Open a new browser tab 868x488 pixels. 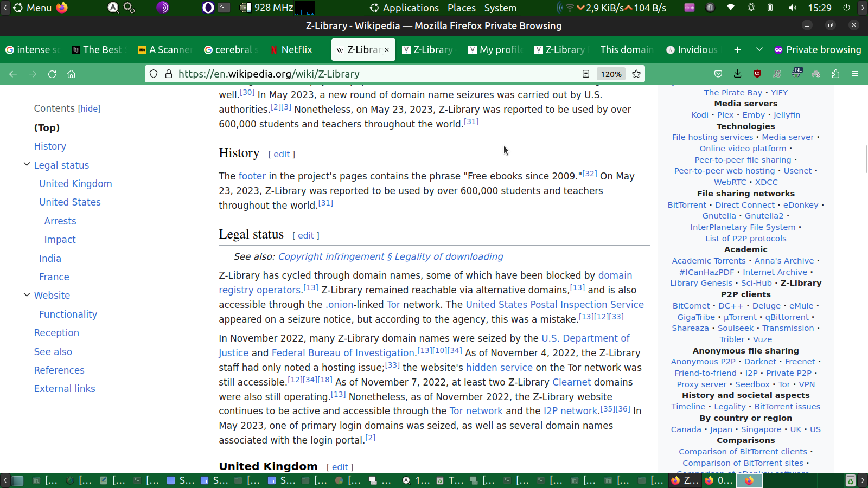(737, 50)
